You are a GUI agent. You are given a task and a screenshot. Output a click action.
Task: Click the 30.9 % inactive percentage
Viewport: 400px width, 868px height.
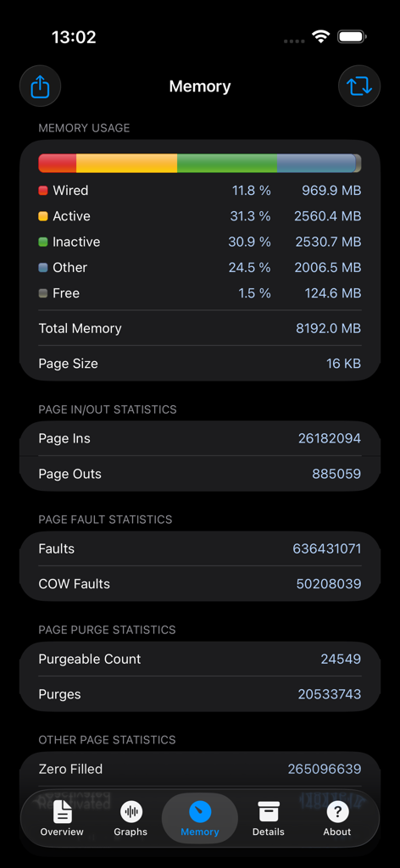point(249,242)
